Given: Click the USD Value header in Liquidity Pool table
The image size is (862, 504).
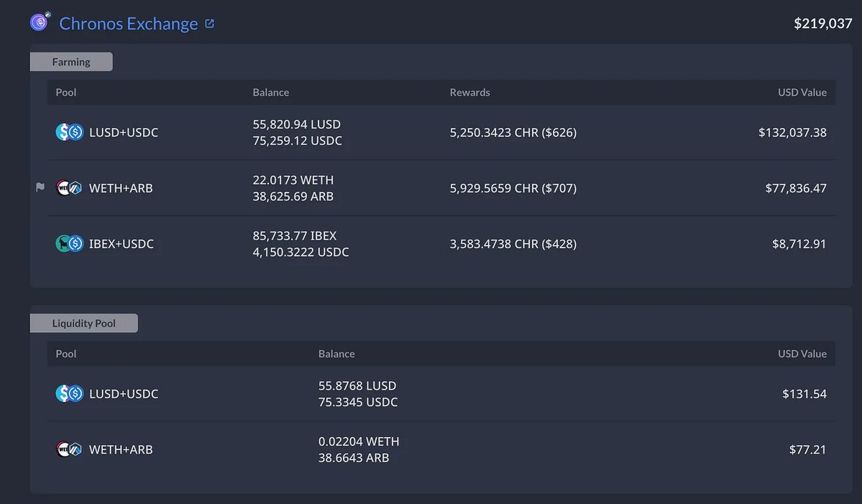Looking at the screenshot, I should 802,354.
